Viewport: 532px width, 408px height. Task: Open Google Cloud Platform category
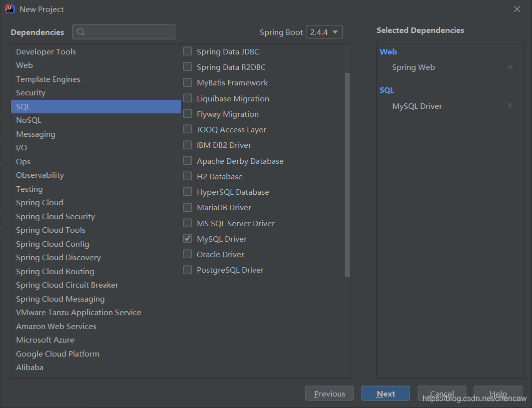[96, 354]
